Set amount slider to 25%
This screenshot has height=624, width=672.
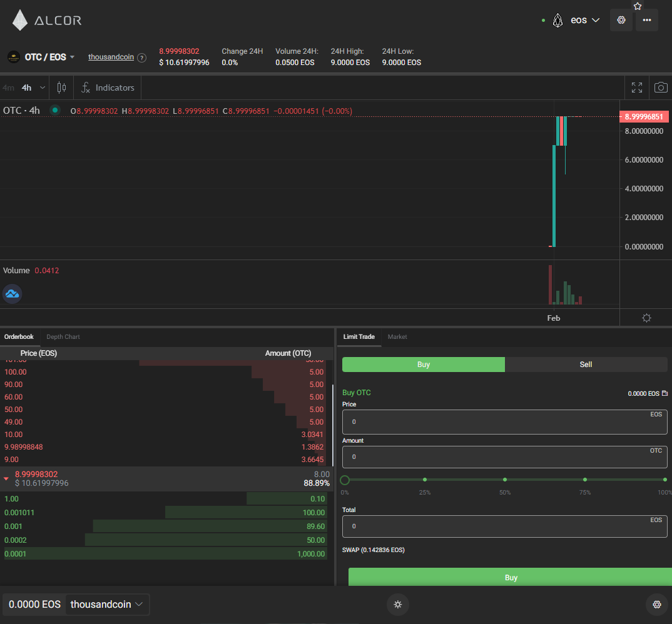(x=425, y=480)
